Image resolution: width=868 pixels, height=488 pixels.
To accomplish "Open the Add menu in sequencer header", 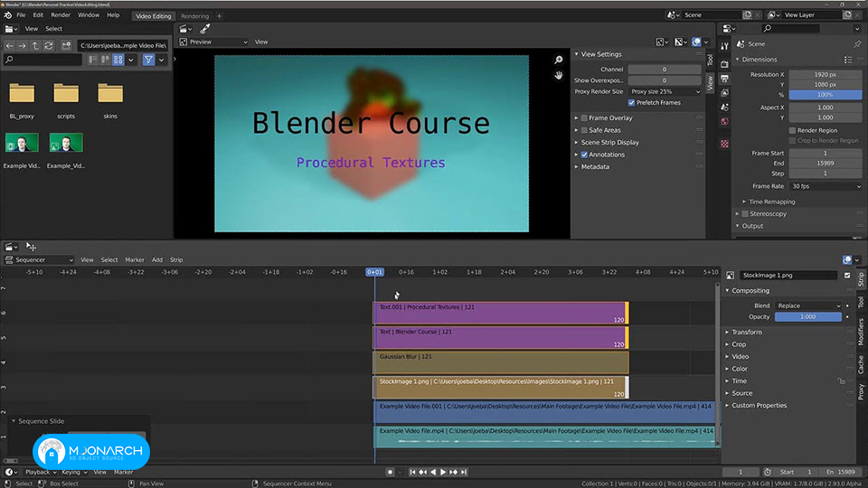I will pos(157,259).
